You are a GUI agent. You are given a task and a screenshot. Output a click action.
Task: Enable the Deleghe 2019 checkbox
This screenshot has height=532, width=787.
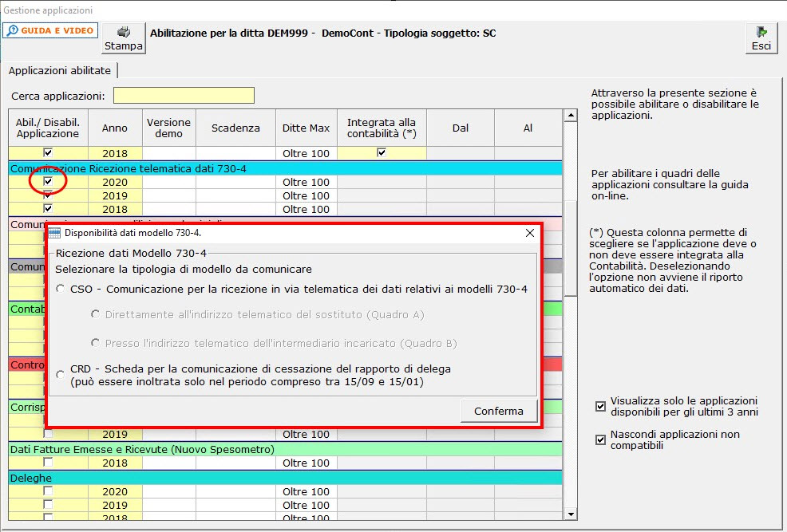point(48,504)
